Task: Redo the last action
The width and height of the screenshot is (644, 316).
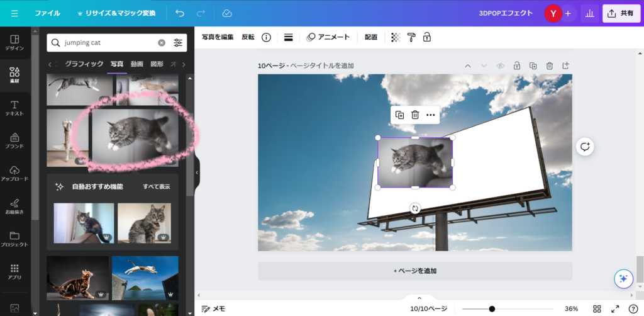Action: 201,13
